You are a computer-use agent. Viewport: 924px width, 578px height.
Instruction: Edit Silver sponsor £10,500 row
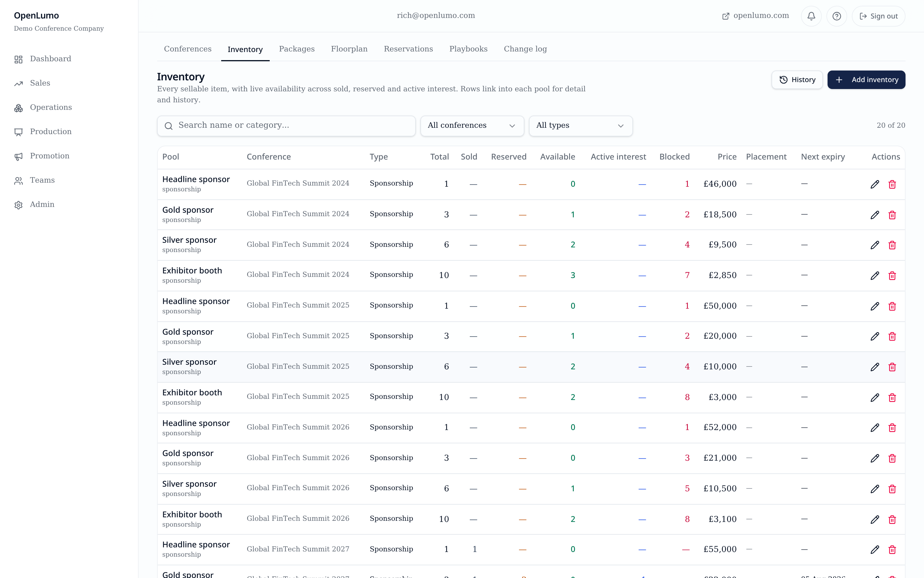click(875, 489)
